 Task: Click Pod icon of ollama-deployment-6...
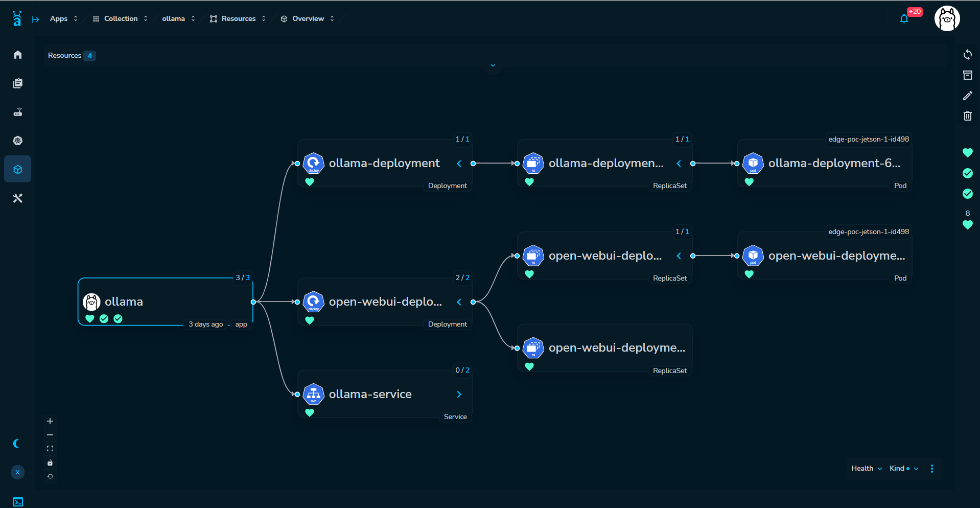tap(753, 164)
